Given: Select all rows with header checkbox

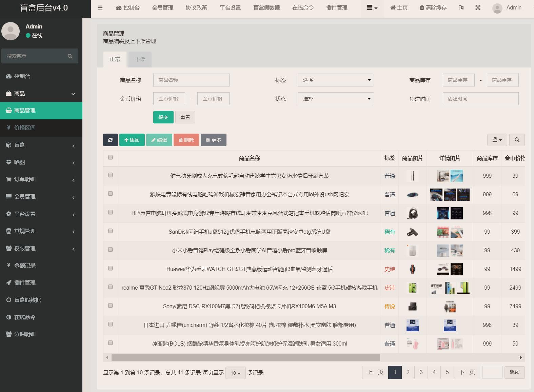Looking at the screenshot, I should coord(110,157).
